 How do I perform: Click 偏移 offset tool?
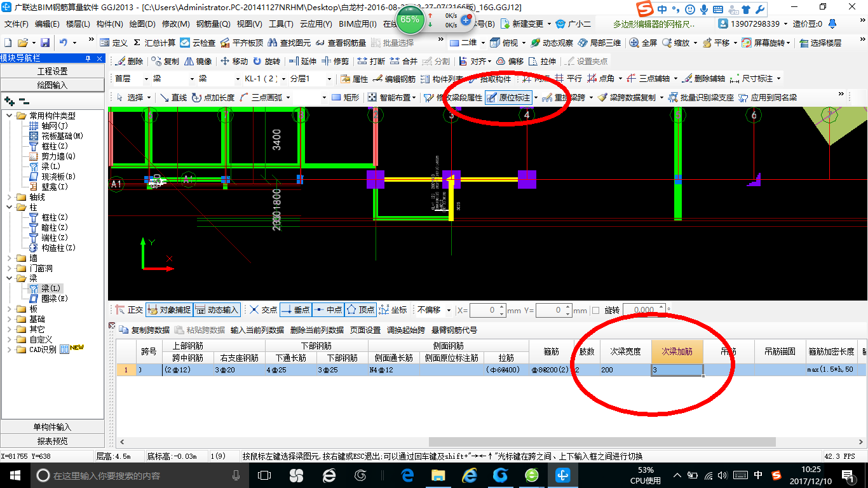click(510, 61)
